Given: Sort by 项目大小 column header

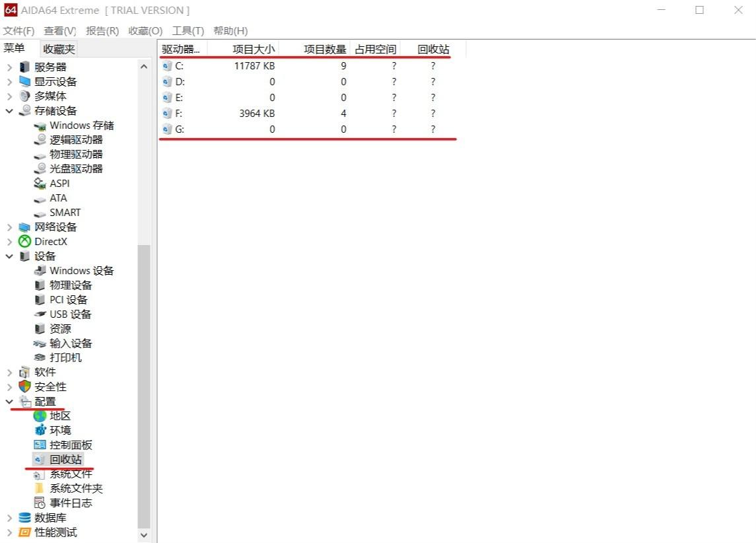Looking at the screenshot, I should (244, 49).
